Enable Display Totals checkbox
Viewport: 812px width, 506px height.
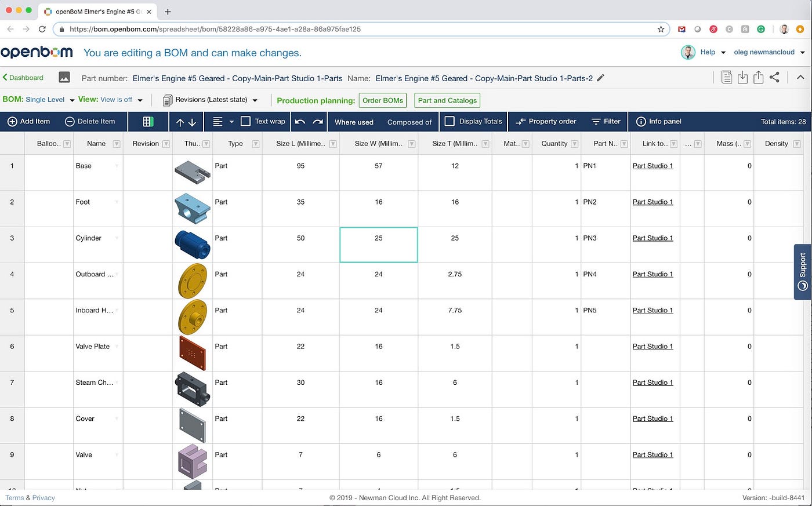[x=449, y=122]
